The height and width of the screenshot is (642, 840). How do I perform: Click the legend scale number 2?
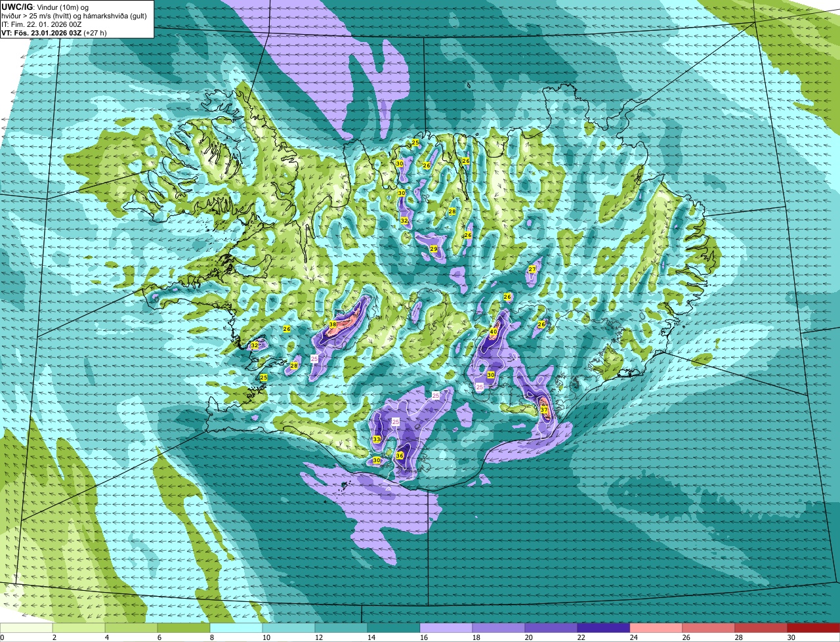click(x=54, y=637)
